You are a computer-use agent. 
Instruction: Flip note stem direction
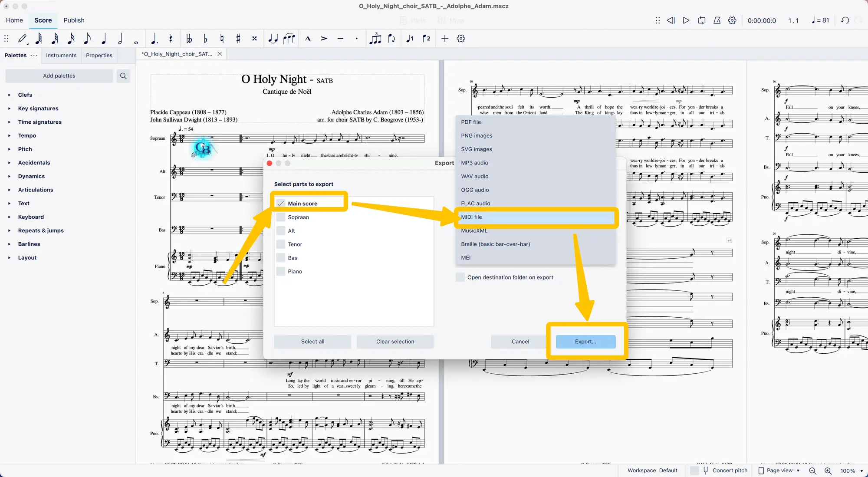[x=391, y=39]
